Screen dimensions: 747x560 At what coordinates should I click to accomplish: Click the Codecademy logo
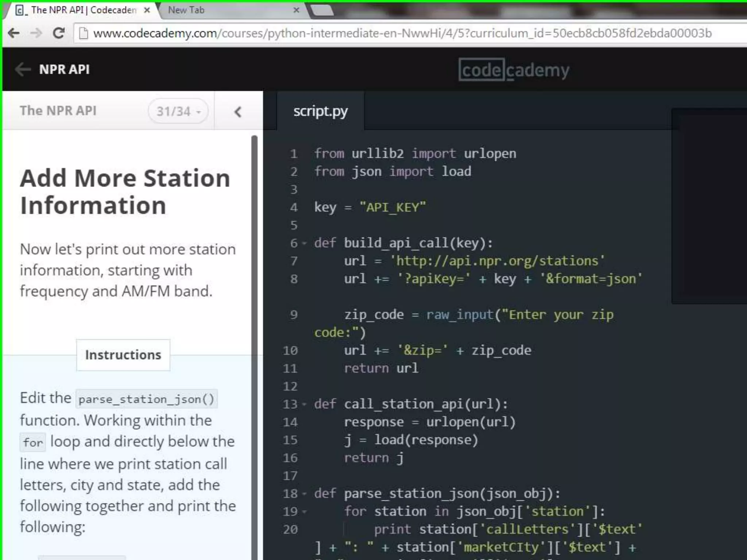pos(514,70)
